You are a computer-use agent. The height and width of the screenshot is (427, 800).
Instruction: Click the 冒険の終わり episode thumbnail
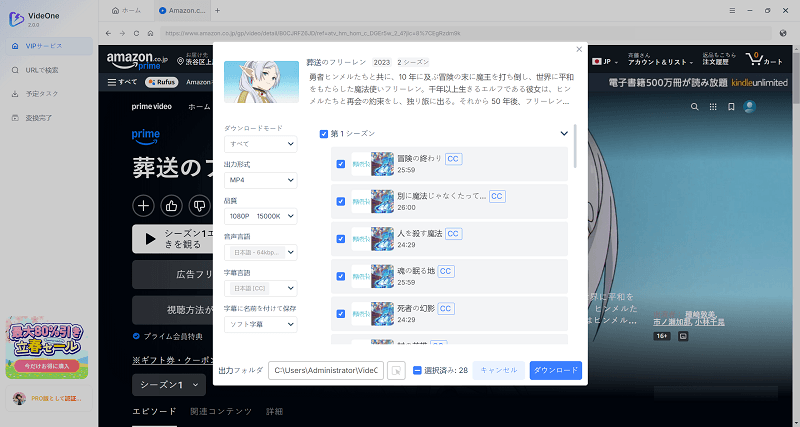click(x=373, y=164)
